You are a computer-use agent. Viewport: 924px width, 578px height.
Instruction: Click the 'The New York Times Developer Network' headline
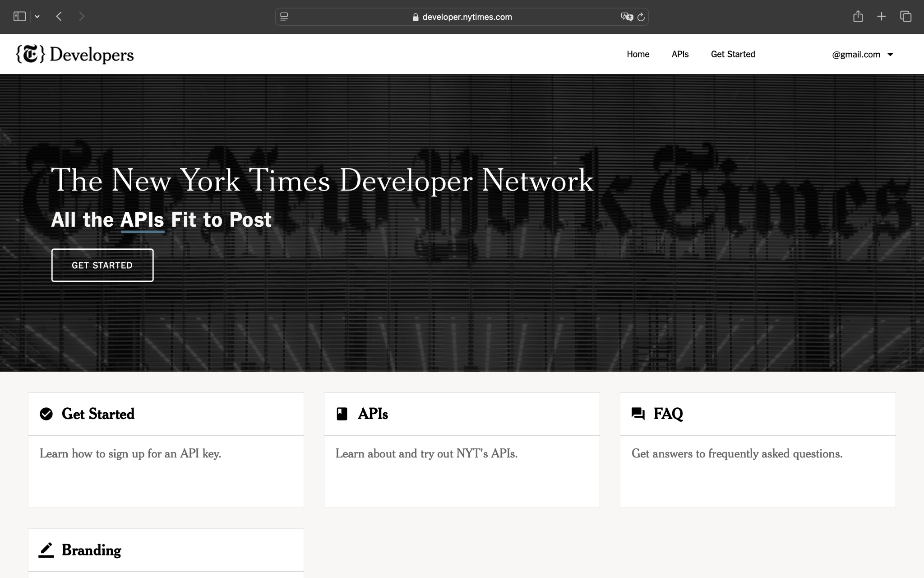pyautogui.click(x=322, y=180)
